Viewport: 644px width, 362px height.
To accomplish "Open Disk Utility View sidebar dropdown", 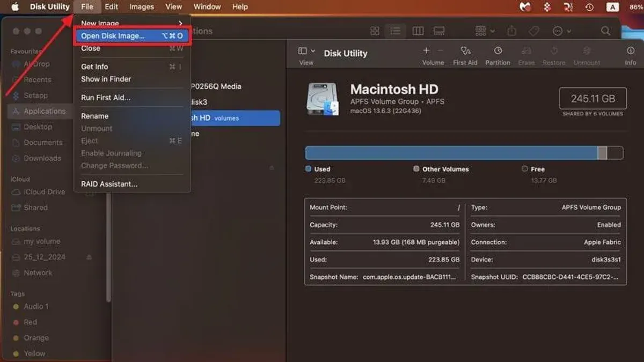I will 306,50.
